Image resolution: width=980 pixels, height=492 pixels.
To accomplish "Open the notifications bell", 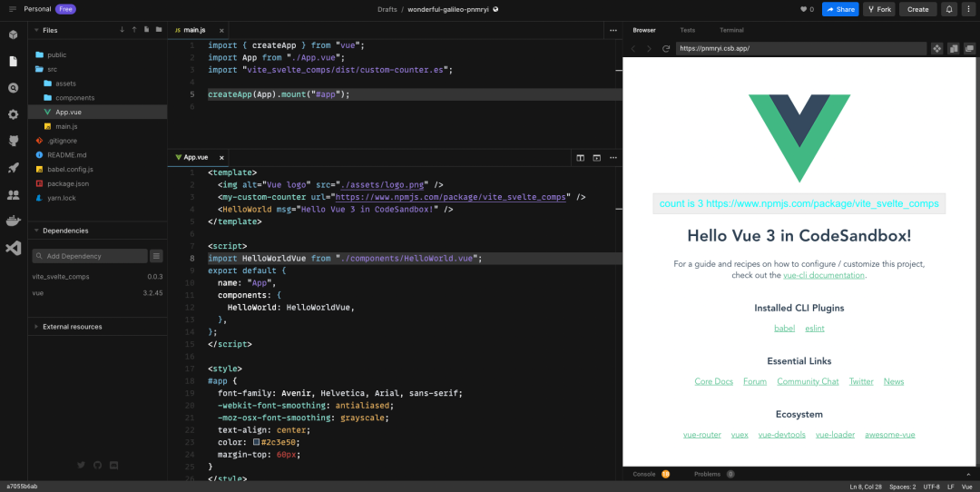I will coord(949,9).
